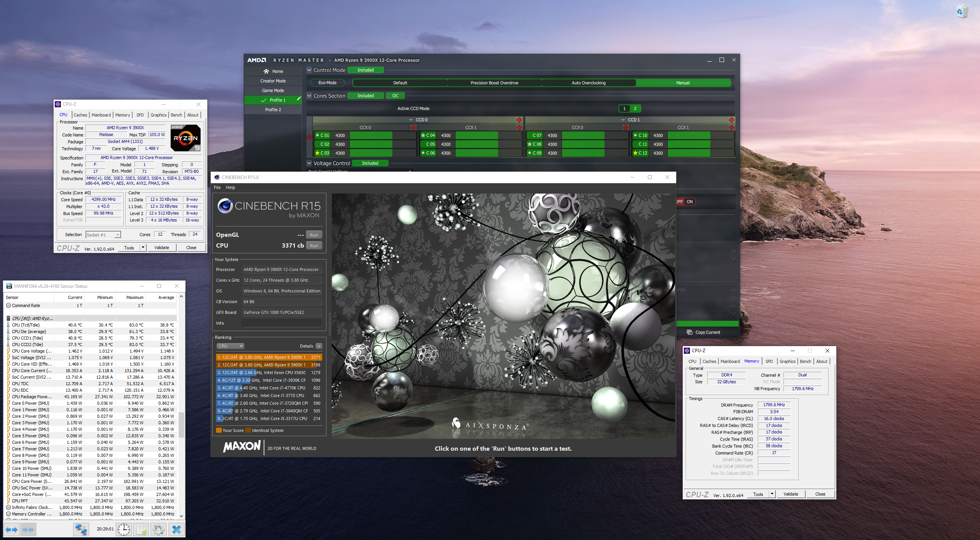Viewport: 980px width, 540px height.
Task: Toggle Cores Section OC button
Action: (x=395, y=96)
